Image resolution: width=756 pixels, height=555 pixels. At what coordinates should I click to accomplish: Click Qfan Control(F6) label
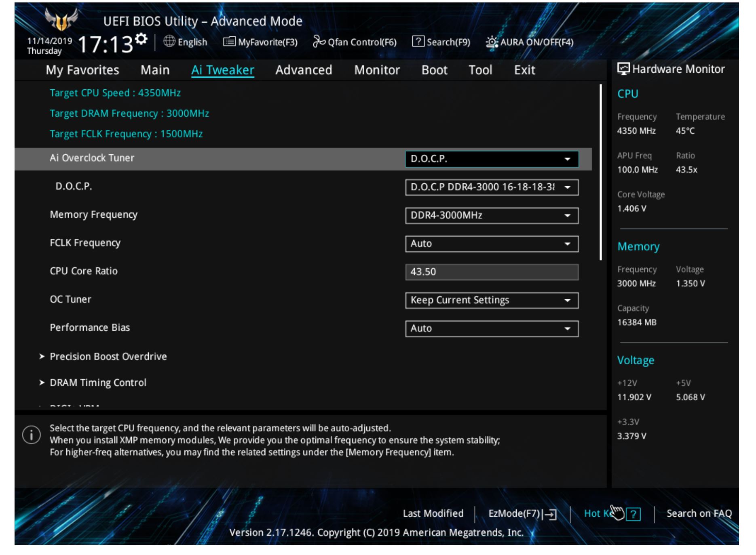pyautogui.click(x=362, y=42)
